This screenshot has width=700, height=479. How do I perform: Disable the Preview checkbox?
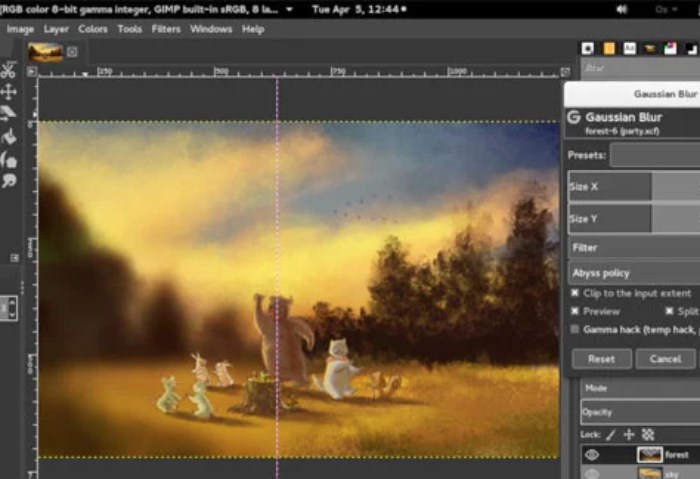[575, 311]
